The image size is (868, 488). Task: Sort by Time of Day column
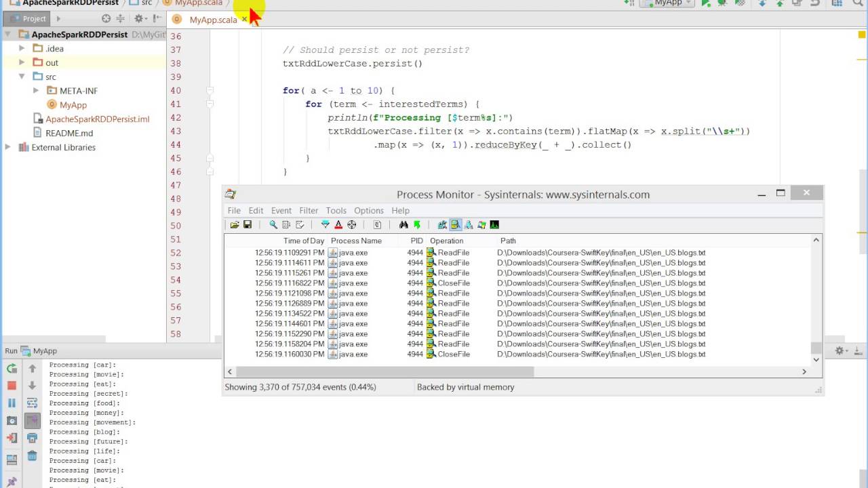pyautogui.click(x=304, y=241)
